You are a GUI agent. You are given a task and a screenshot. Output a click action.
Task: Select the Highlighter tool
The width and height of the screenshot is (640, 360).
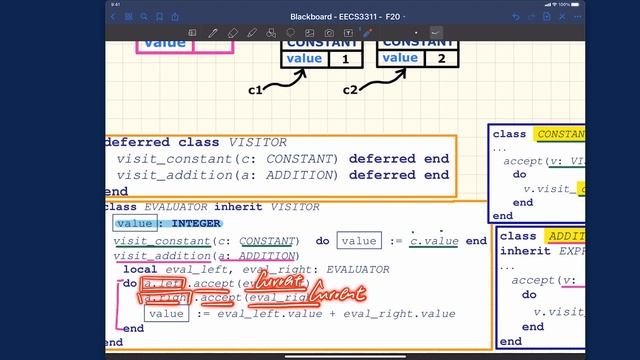click(252, 33)
